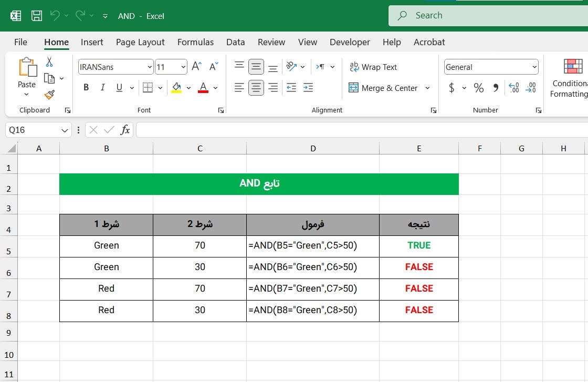Viewport: 588px width, 382px height.
Task: Expand the General number format dropdown
Action: 534,67
